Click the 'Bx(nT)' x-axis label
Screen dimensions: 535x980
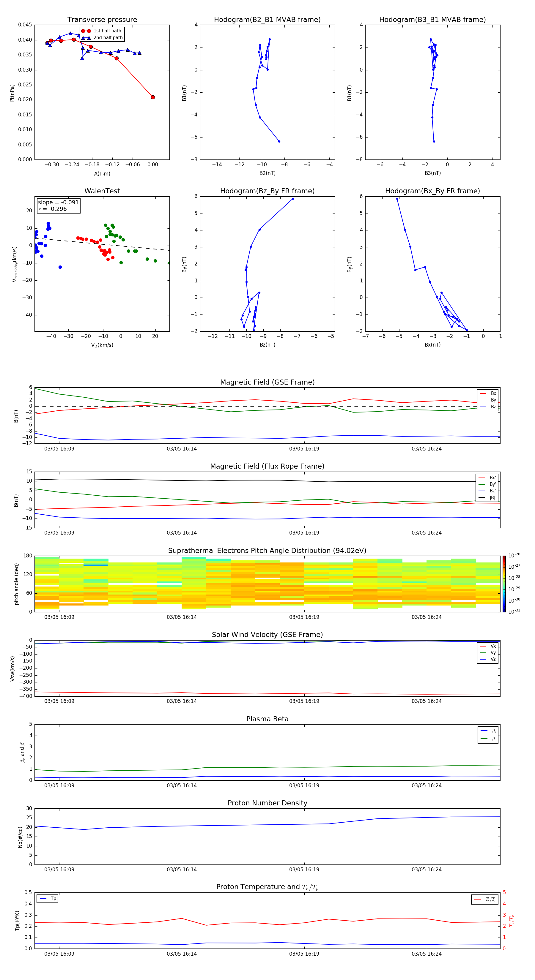click(x=432, y=345)
